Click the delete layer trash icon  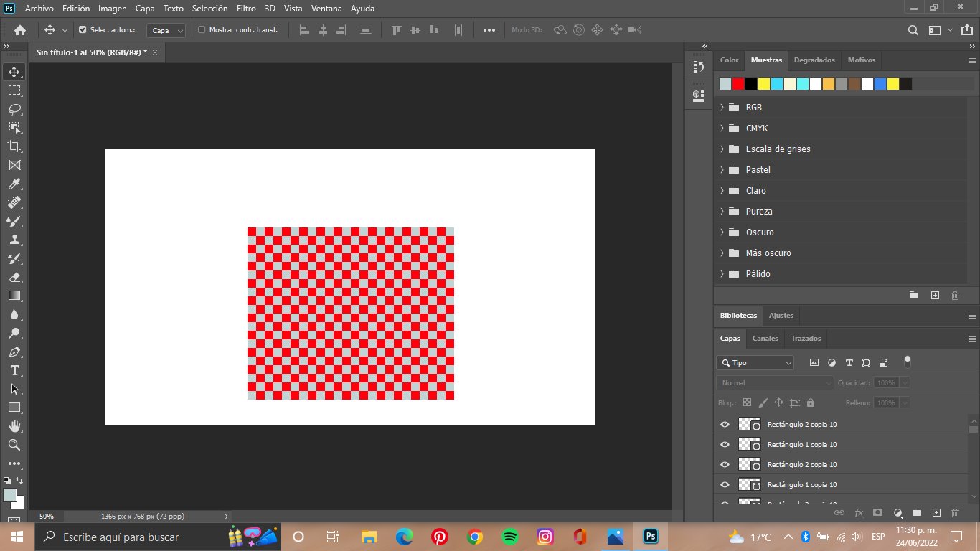point(955,513)
